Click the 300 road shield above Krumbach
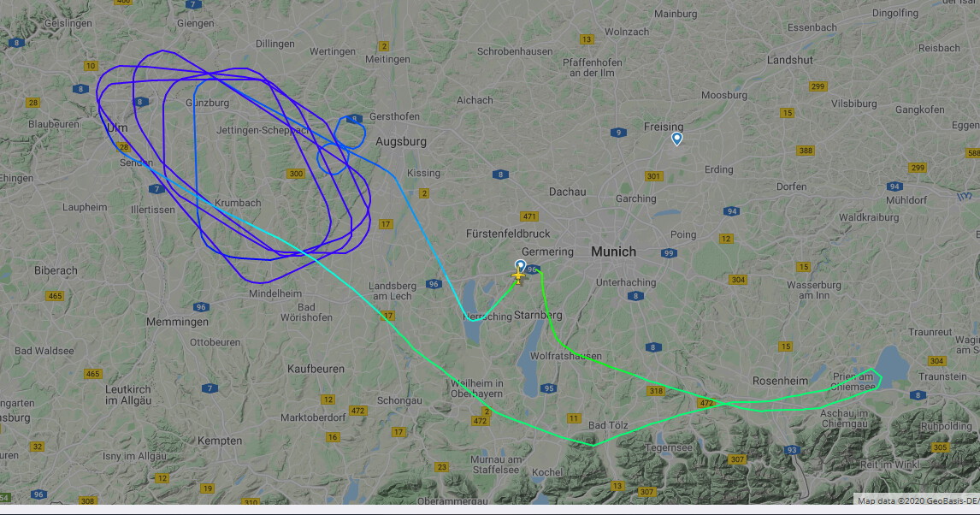This screenshot has height=515, width=980. 296,174
